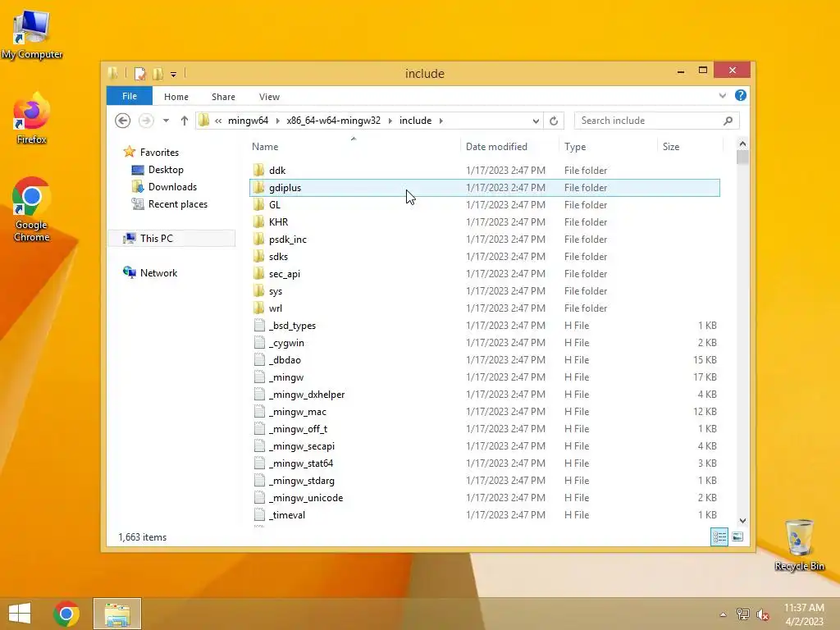Image resolution: width=840 pixels, height=630 pixels.
Task: Select Favorites in the navigation pane
Action: click(159, 152)
